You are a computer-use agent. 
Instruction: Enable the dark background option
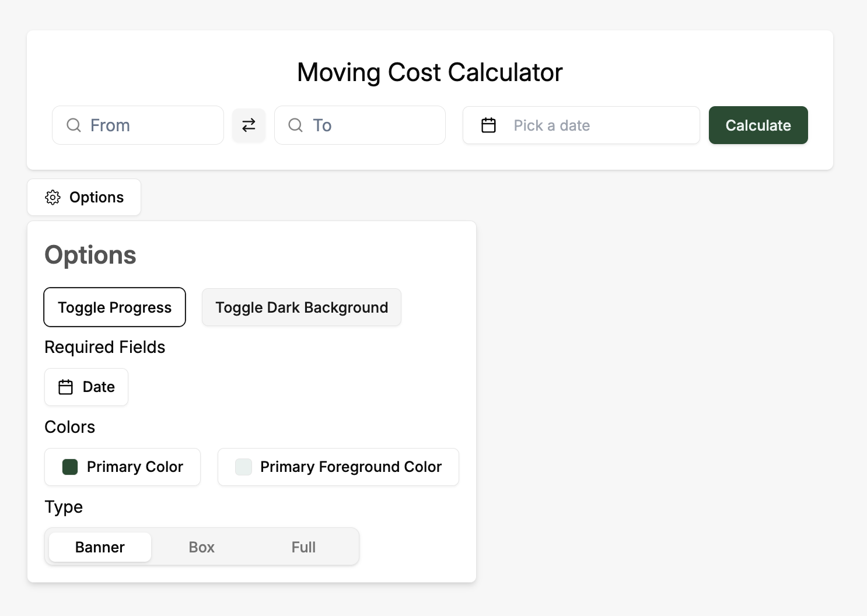(x=301, y=307)
